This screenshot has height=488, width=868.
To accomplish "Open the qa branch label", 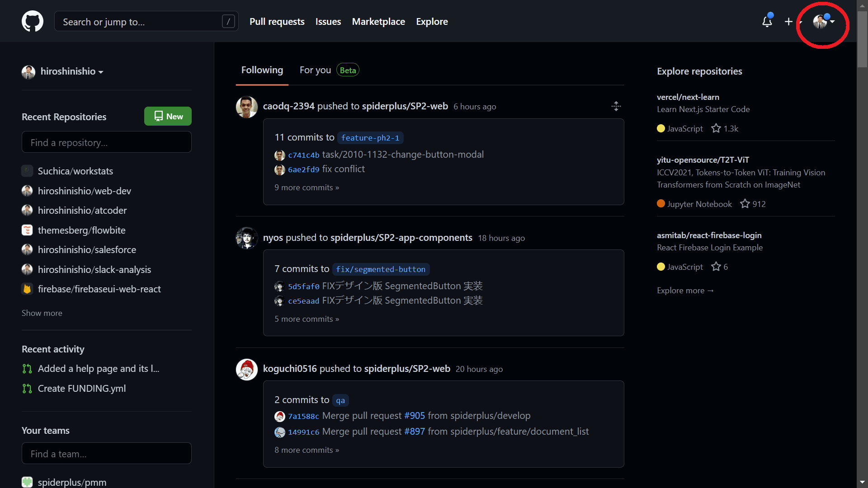I will [x=340, y=400].
